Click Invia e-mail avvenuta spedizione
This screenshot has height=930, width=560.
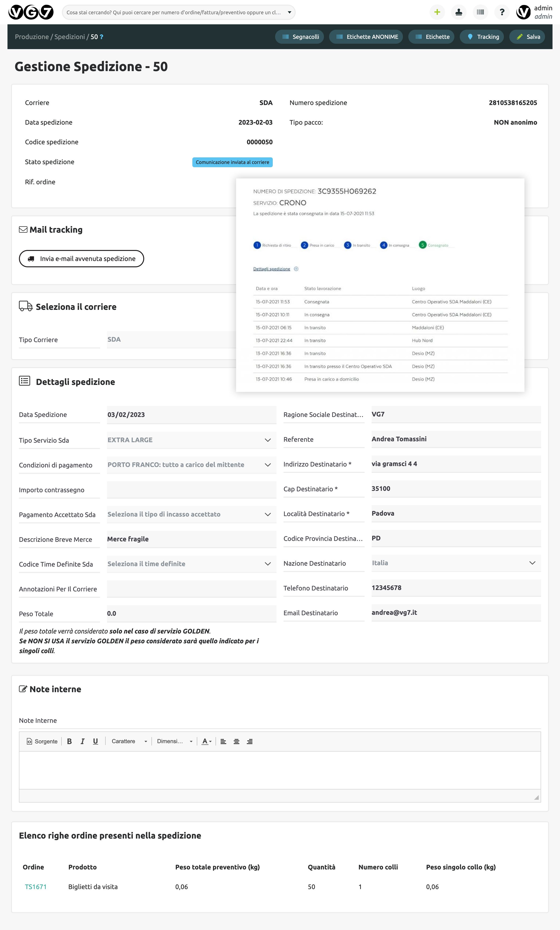82,259
